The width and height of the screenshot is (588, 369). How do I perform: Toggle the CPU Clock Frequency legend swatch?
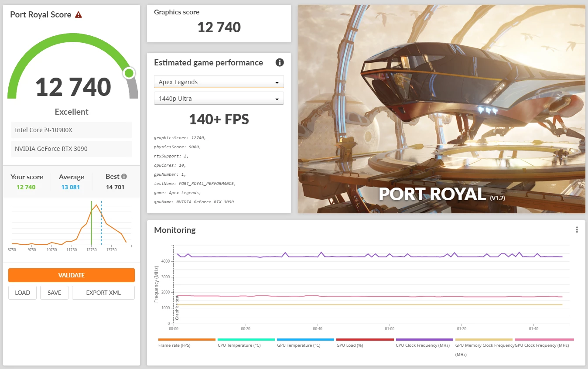tap(424, 339)
